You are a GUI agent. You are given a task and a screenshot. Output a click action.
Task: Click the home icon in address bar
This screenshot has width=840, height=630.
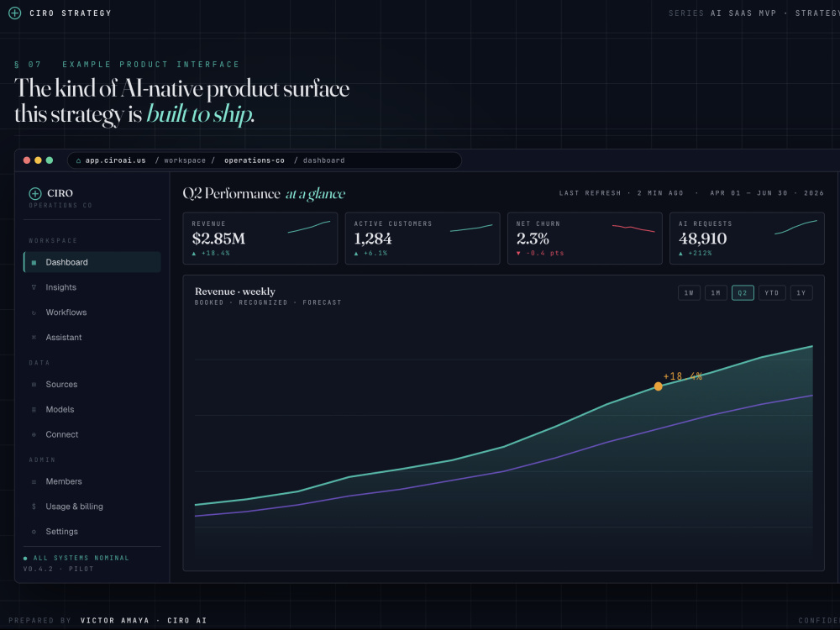pos(78,160)
